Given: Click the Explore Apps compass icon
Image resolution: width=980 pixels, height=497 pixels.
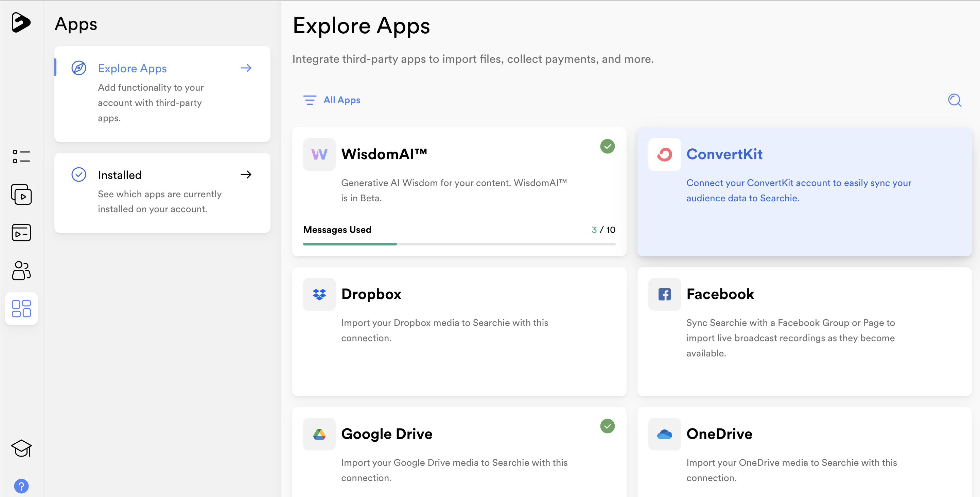Looking at the screenshot, I should click(79, 68).
